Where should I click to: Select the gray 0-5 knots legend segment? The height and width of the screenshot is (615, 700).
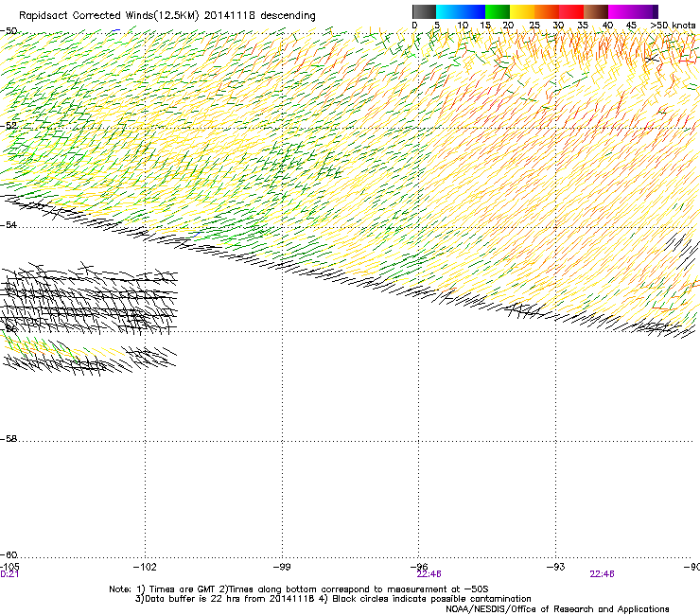coord(424,11)
